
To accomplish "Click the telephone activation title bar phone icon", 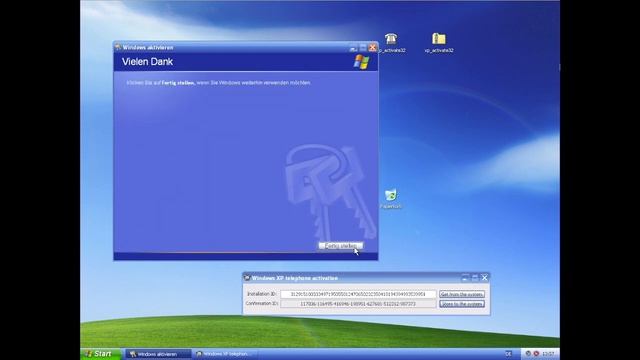I will pos(247,278).
